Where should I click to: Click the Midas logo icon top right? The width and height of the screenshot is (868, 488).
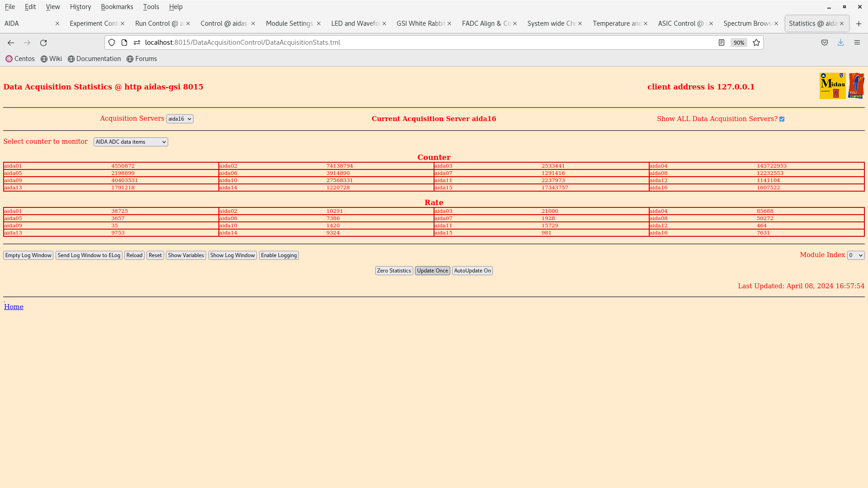point(833,85)
